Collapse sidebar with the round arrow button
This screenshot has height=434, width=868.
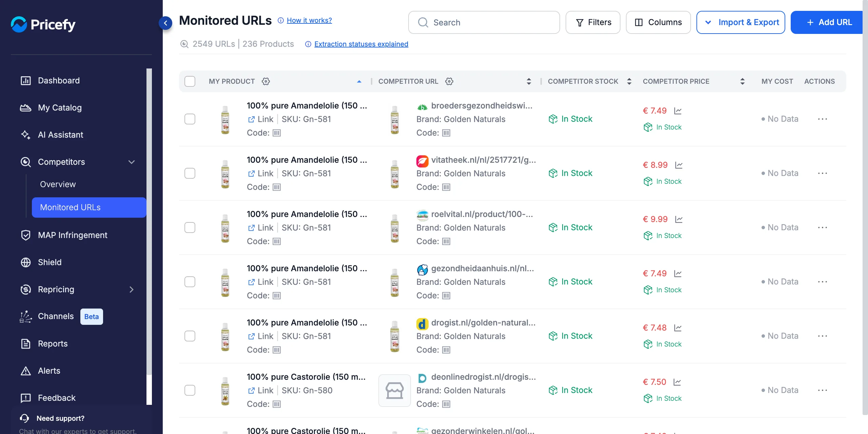(x=165, y=23)
